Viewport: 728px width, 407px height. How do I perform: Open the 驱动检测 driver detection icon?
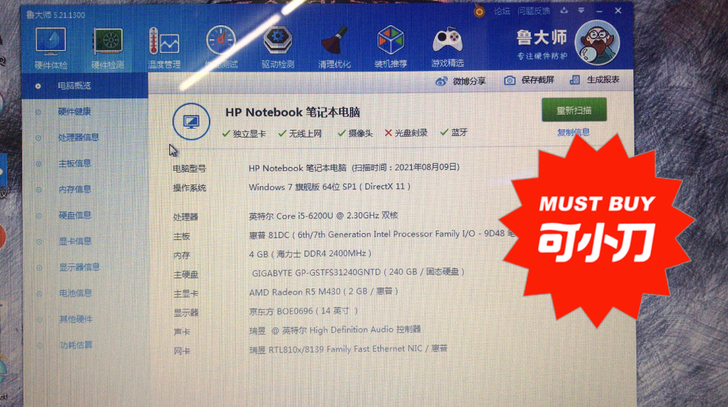(278, 41)
